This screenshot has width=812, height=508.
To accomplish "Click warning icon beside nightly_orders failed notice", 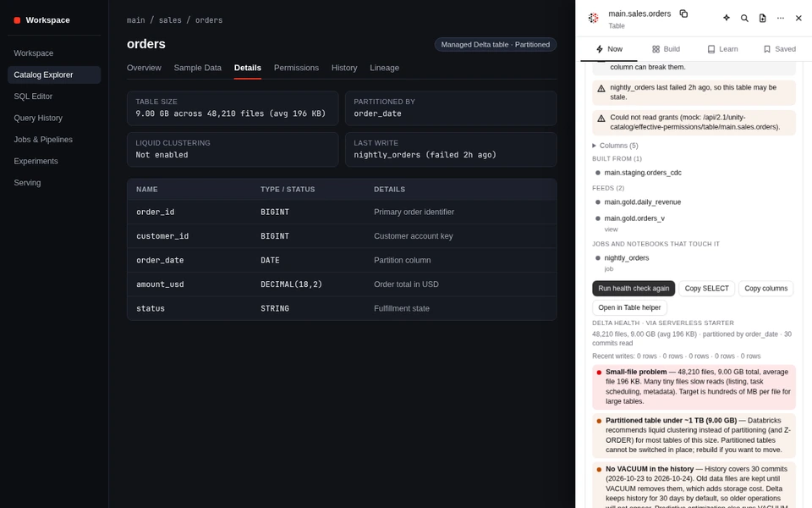I will [x=601, y=88].
